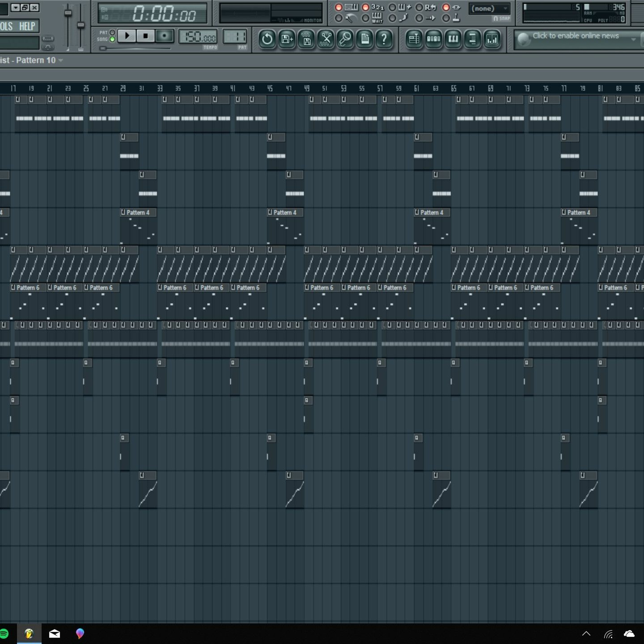This screenshot has height=644, width=644.
Task: Enable blend recording toggle
Action: 392,7
